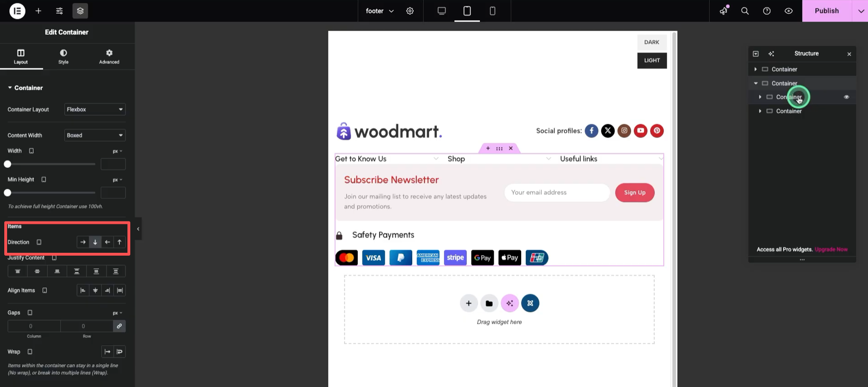Collapse the Container section heading
Screen dimensions: 868x387
(25, 88)
